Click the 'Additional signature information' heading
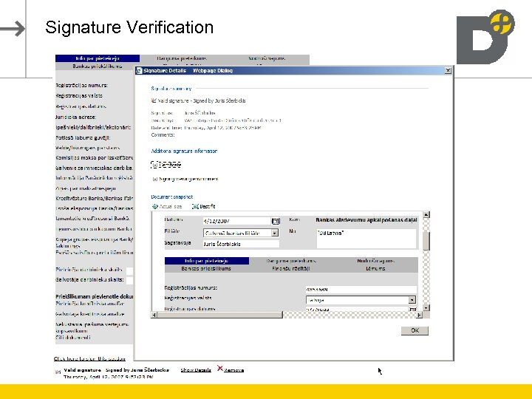Viewport: 532px width, 399px height. [x=184, y=151]
